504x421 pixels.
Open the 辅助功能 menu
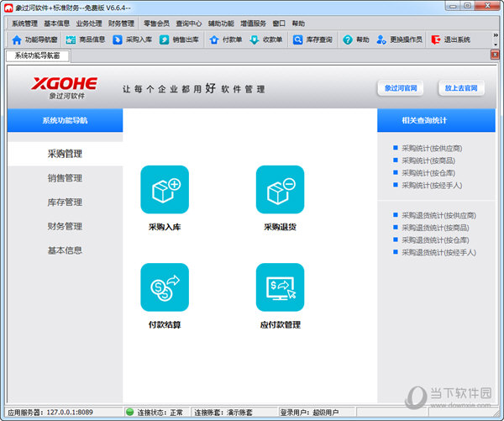221,24
